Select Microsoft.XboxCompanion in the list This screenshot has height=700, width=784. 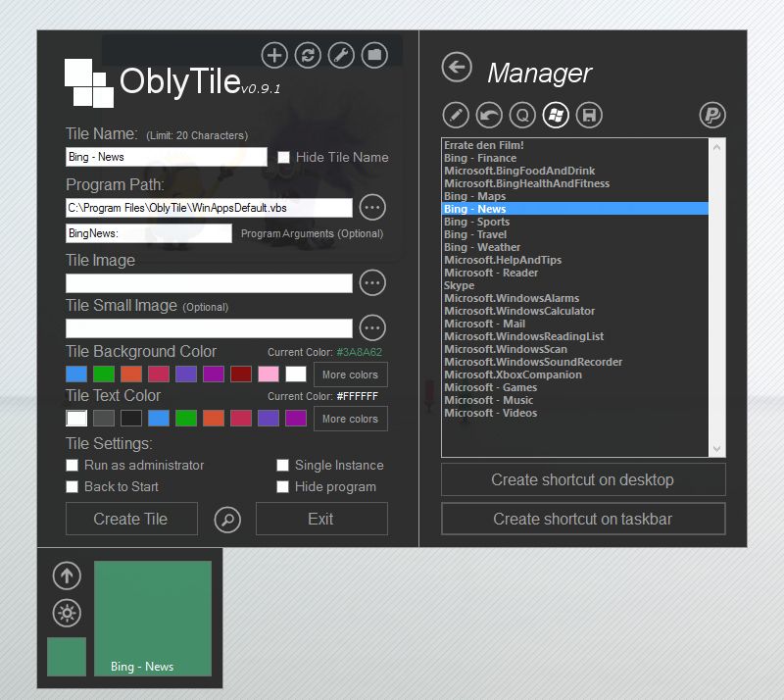[x=575, y=375]
